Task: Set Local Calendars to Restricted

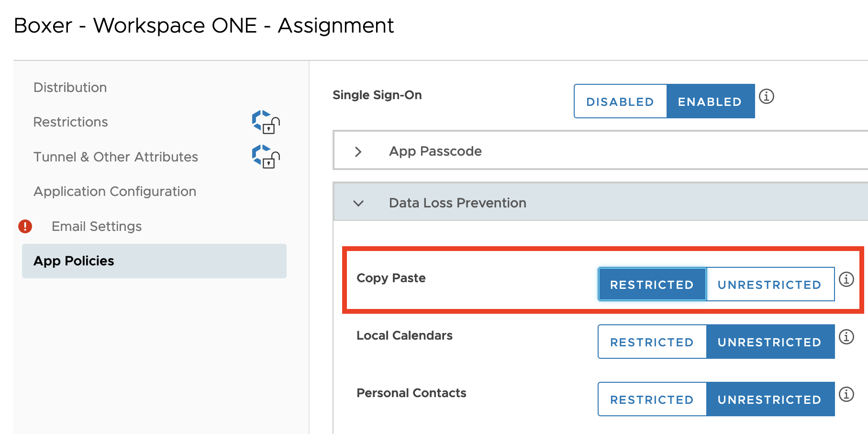Action: 652,342
